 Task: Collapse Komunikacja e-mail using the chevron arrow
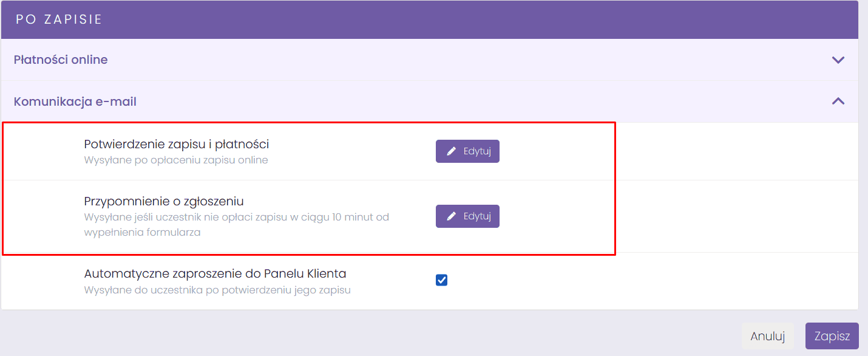coord(838,101)
